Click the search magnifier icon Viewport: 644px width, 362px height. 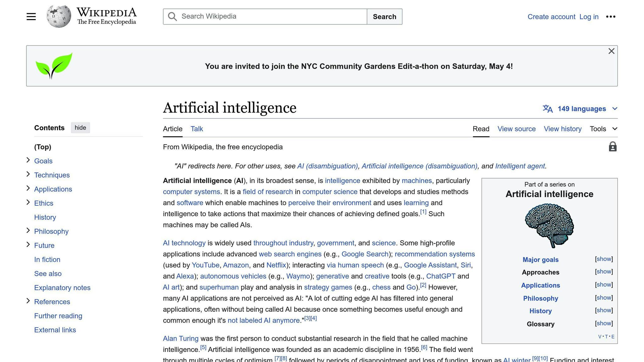pos(172,17)
